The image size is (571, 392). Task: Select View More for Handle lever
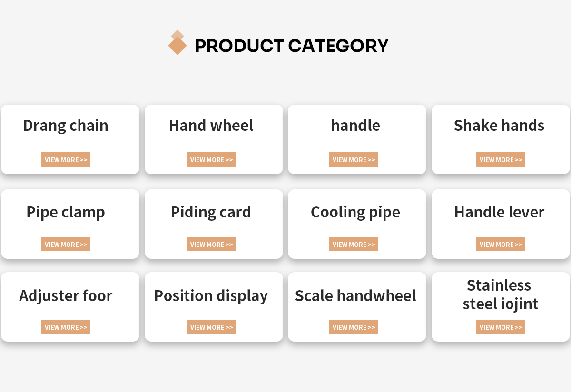tap(501, 244)
